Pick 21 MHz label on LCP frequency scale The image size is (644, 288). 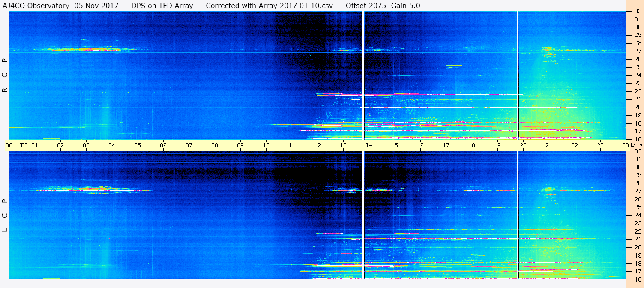[637, 239]
